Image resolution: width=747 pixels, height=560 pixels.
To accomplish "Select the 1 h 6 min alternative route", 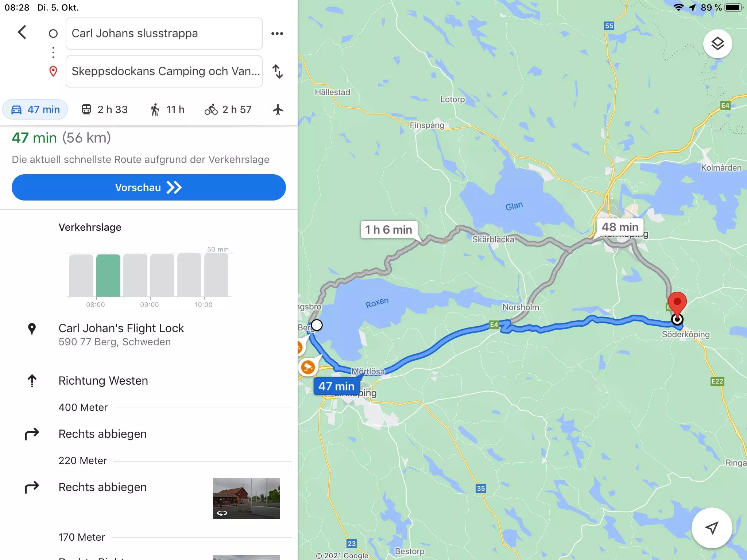I will tap(389, 229).
